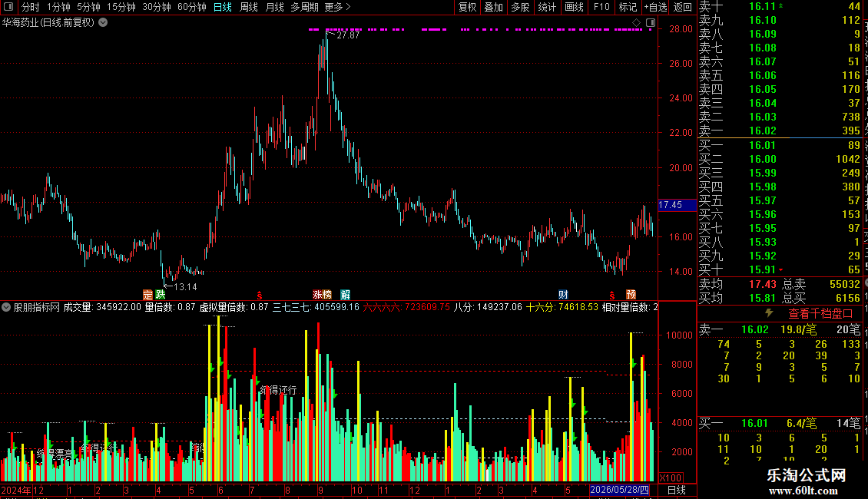
Task: Click the diamond marker icon on chart
Action: (637, 23)
